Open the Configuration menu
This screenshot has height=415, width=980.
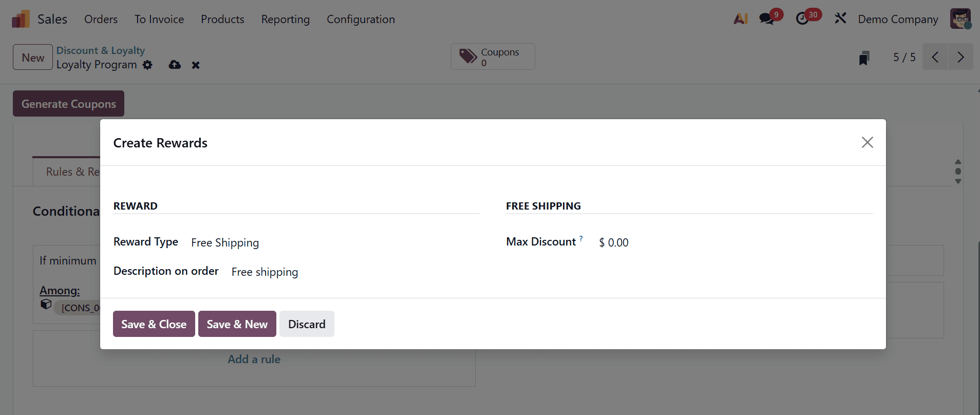click(x=361, y=19)
